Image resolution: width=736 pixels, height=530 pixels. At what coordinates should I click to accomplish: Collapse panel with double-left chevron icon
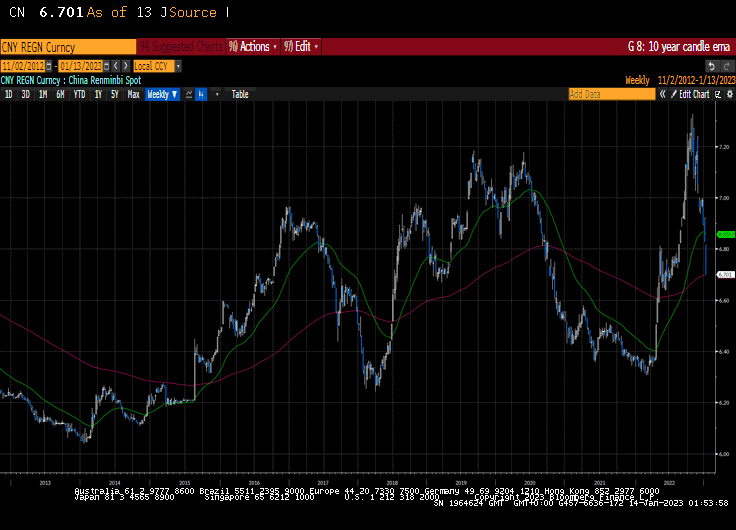(662, 94)
